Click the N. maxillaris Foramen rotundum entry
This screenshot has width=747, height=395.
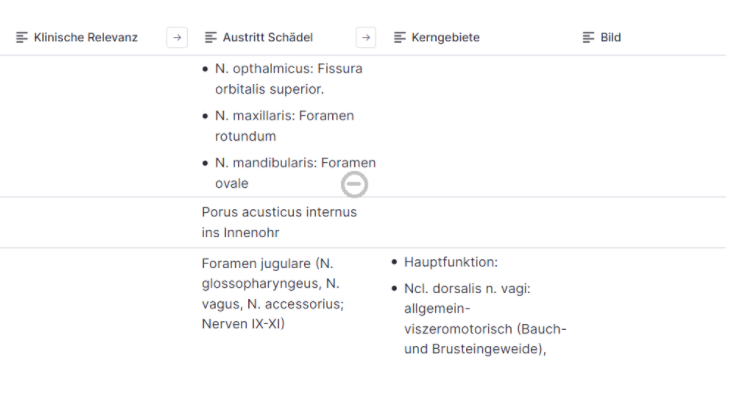point(284,126)
